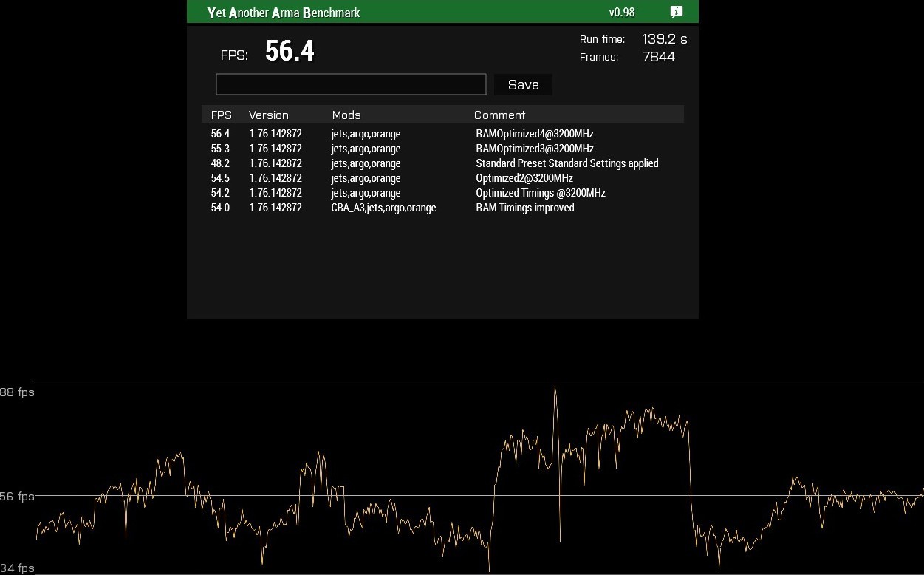Click the large 56.4 FPS readout
The width and height of the screenshot is (924, 575).
click(x=290, y=51)
